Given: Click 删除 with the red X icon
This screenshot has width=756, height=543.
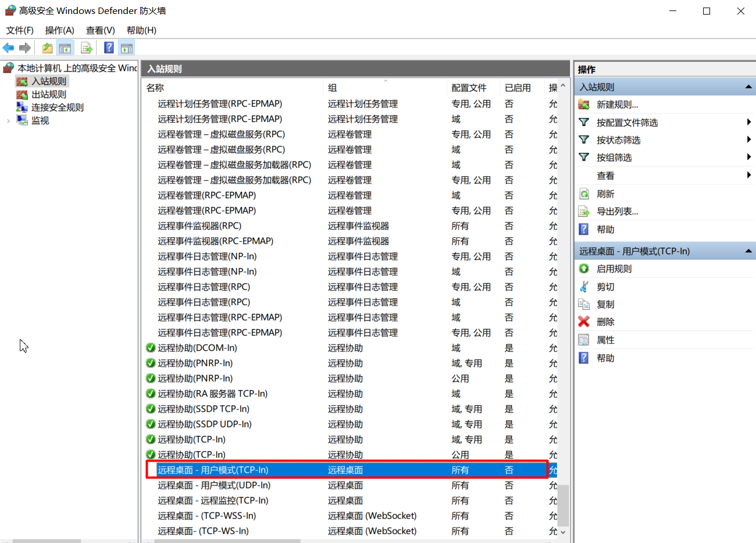Looking at the screenshot, I should pos(605,321).
